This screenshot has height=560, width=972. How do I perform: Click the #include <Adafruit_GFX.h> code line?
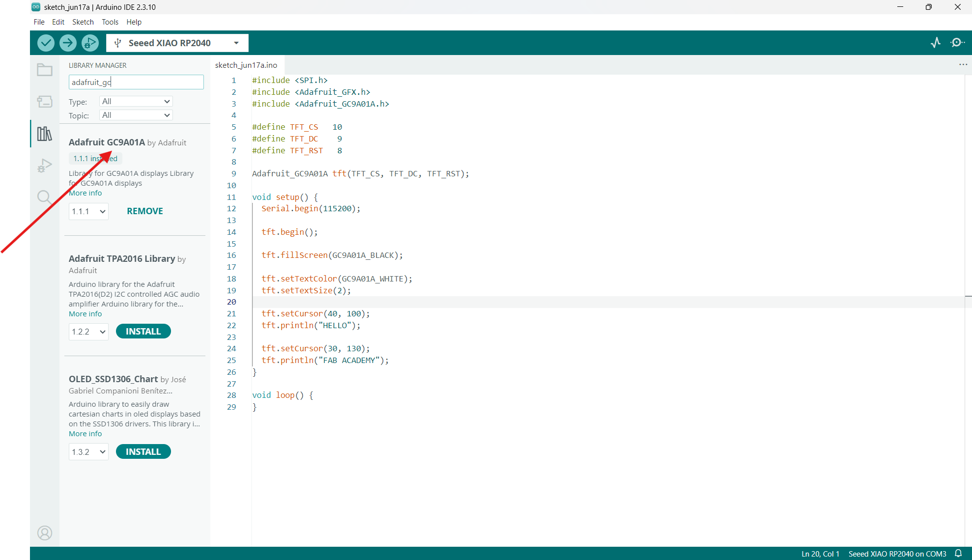(311, 92)
